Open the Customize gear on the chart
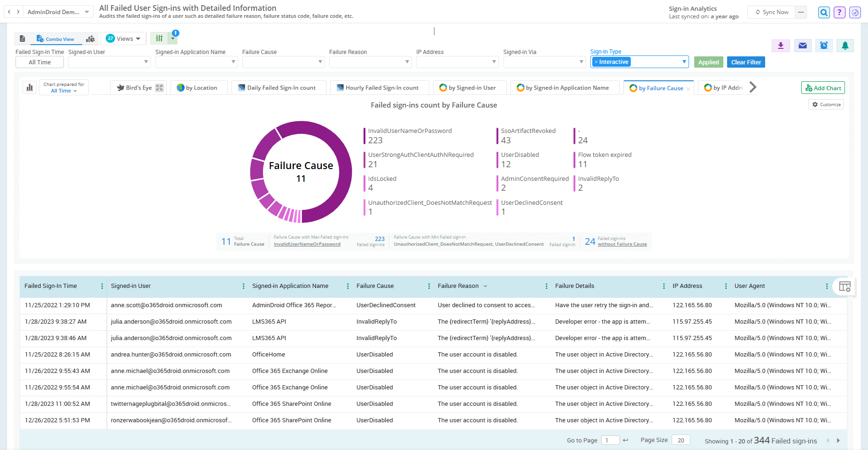Viewport: 868px width, 450px height. pos(825,104)
